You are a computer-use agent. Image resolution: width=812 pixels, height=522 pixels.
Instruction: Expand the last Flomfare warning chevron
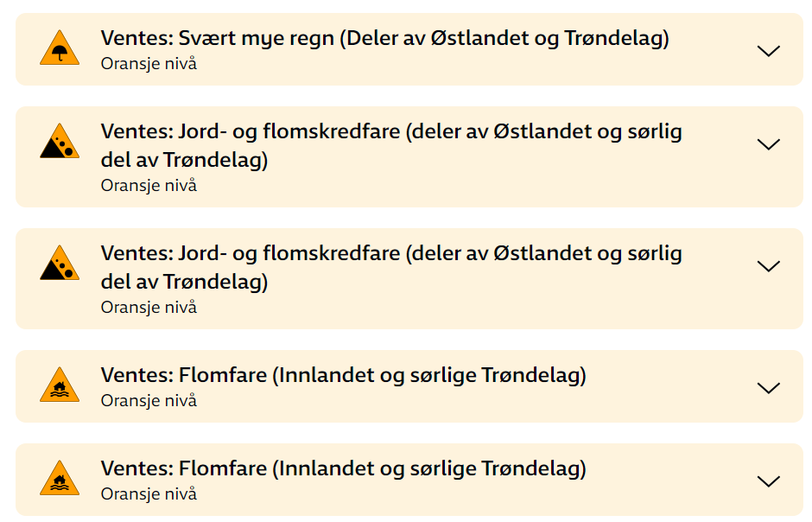pyautogui.click(x=769, y=481)
